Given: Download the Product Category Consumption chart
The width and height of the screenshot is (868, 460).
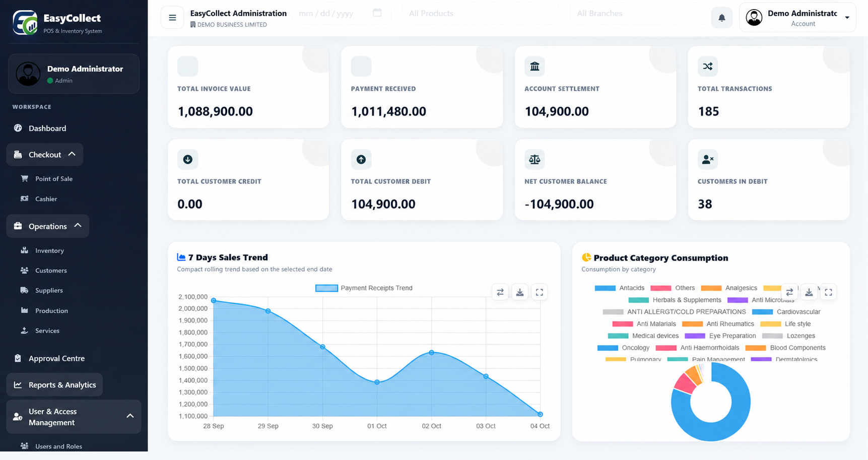Looking at the screenshot, I should pos(809,292).
